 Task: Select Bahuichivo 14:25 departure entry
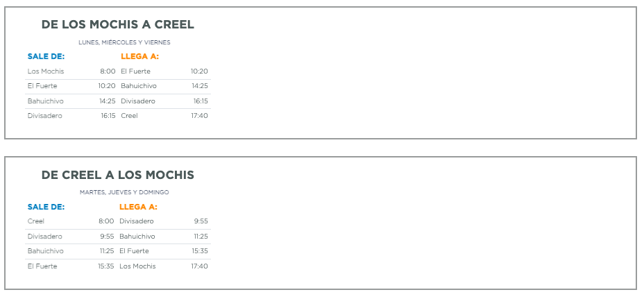pos(71,101)
